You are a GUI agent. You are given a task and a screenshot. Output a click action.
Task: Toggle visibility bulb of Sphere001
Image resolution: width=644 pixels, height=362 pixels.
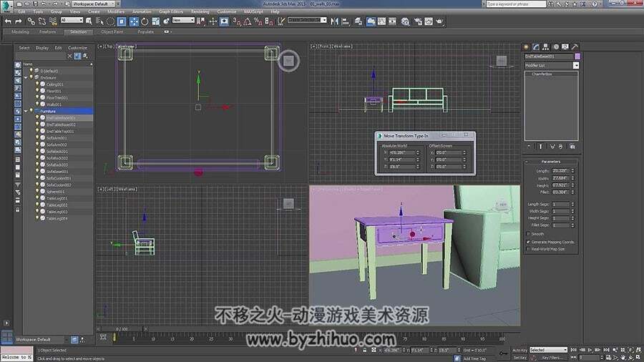[37, 191]
